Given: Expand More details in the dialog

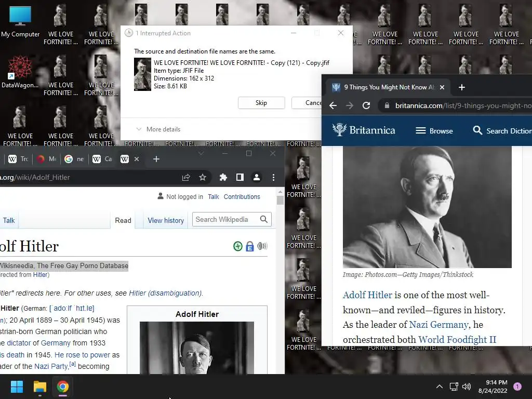Looking at the screenshot, I should point(158,129).
